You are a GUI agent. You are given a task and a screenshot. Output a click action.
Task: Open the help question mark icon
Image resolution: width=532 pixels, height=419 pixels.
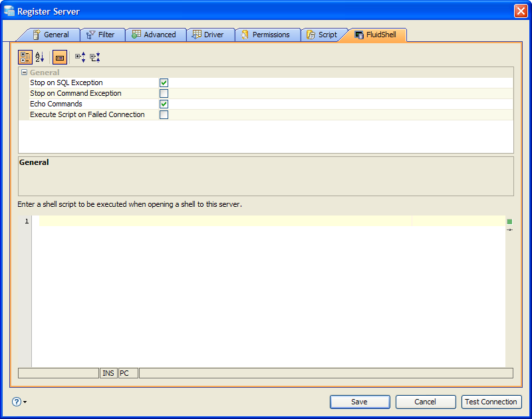coord(16,402)
